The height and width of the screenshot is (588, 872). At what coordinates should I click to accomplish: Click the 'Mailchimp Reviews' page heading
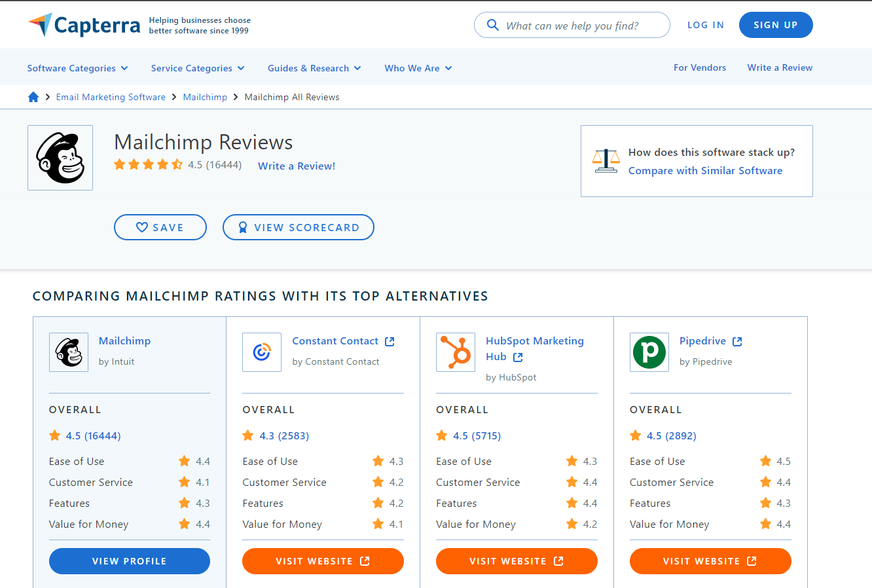[204, 142]
